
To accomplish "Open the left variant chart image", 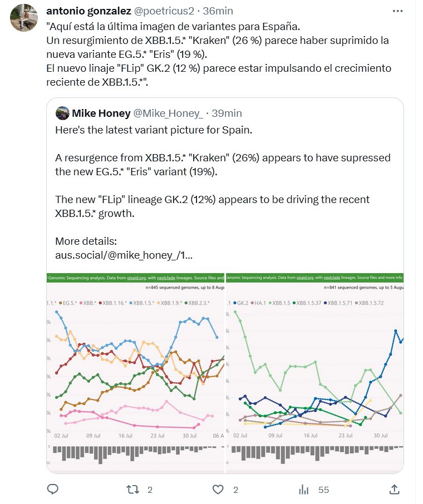I will pyautogui.click(x=135, y=373).
